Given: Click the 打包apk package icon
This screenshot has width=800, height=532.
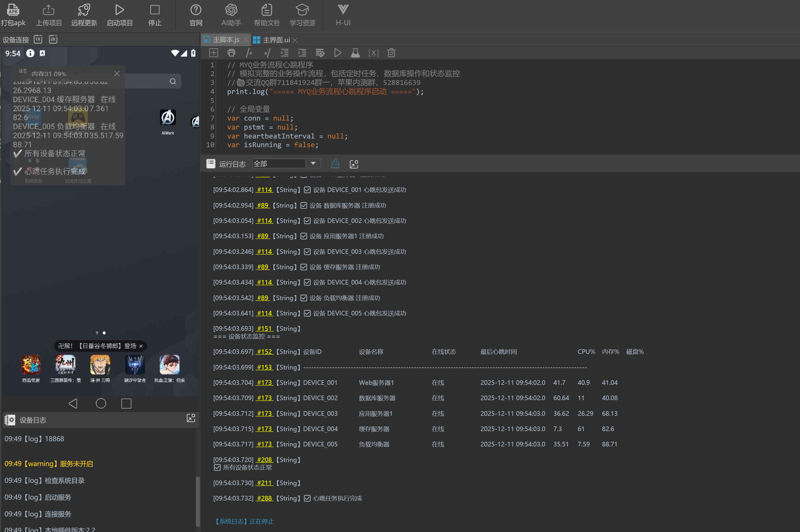Looking at the screenshot, I should point(13,10).
